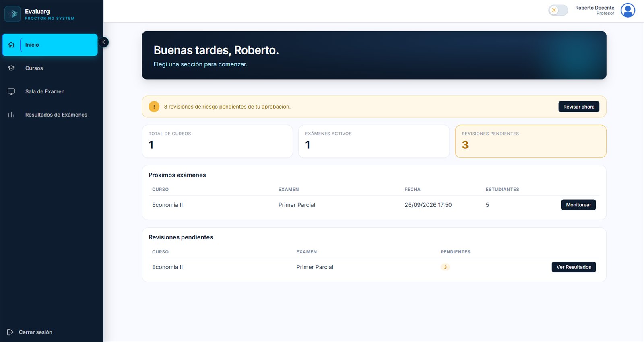Click the date 26/09/2026 17:50
The width and height of the screenshot is (644, 342).
[428, 205]
